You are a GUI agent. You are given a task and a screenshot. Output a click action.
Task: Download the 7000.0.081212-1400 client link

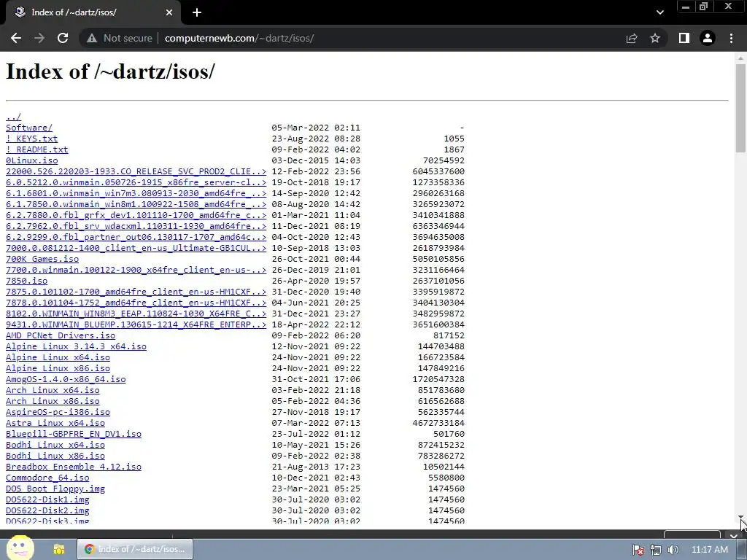[136, 248]
